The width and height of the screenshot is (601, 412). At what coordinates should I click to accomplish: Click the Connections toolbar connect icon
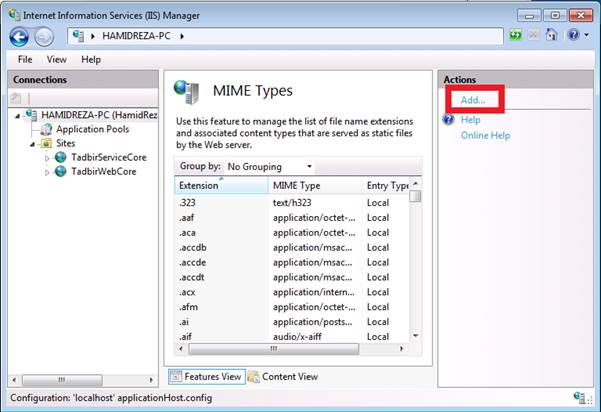pyautogui.click(x=16, y=98)
